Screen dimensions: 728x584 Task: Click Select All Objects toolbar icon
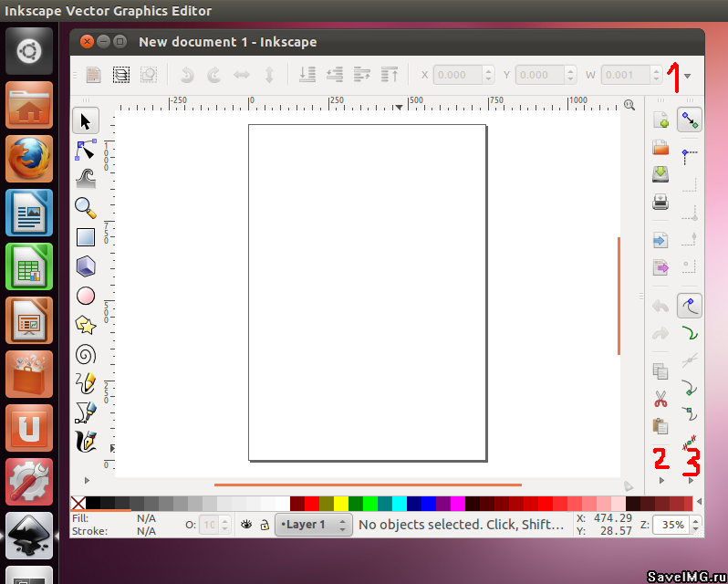[94, 75]
